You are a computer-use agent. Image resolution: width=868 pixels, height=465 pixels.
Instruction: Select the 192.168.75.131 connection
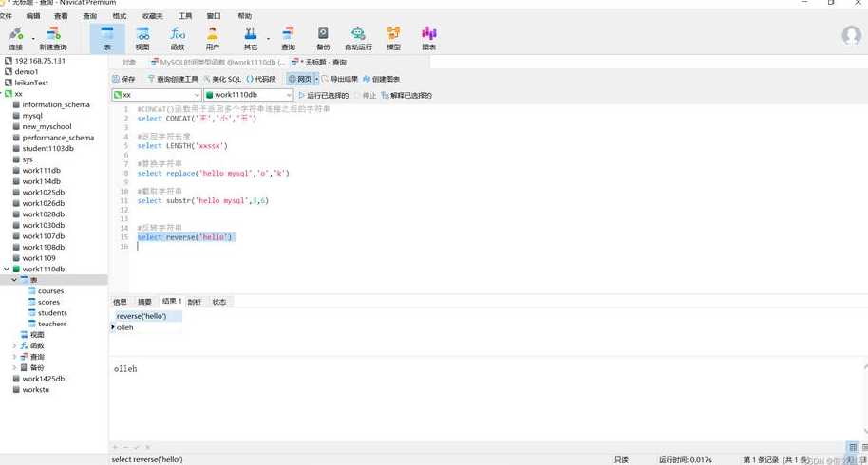35,61
